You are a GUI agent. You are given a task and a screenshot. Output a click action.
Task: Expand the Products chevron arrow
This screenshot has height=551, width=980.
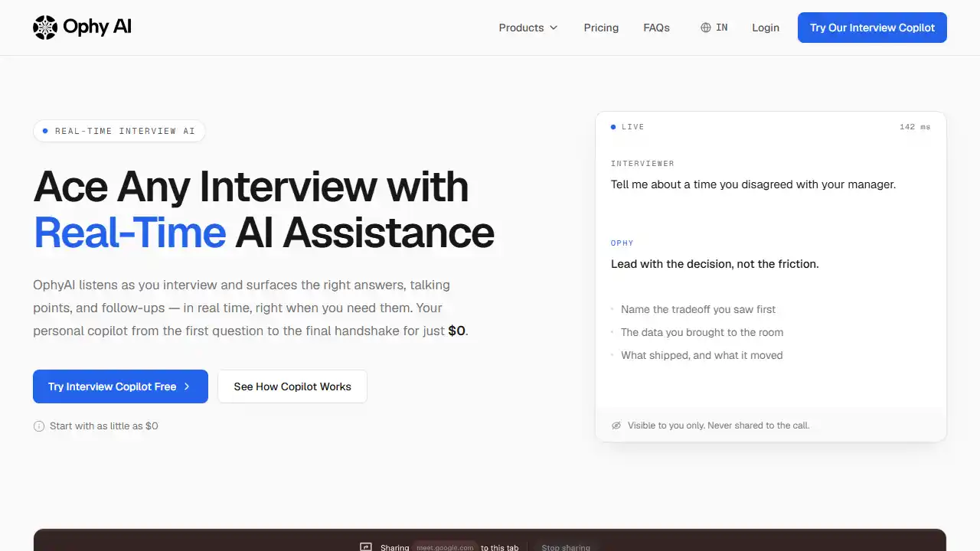(x=554, y=28)
